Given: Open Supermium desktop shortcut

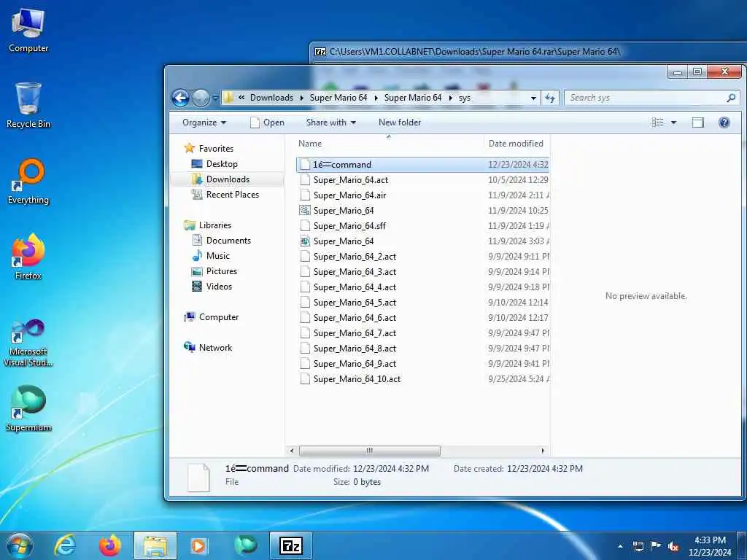Looking at the screenshot, I should 28,408.
